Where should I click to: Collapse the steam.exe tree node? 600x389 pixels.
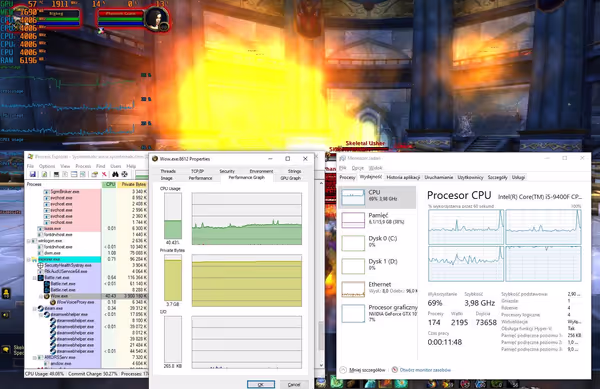coord(35,308)
